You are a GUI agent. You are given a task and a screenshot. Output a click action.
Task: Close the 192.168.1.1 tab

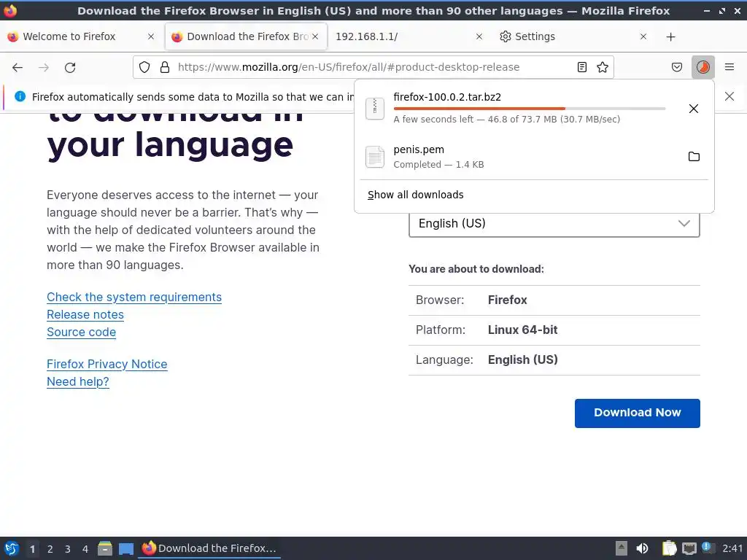coord(479,36)
